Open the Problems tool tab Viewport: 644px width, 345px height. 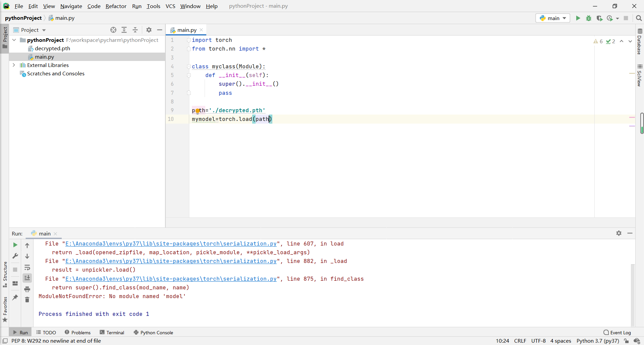pos(77,332)
